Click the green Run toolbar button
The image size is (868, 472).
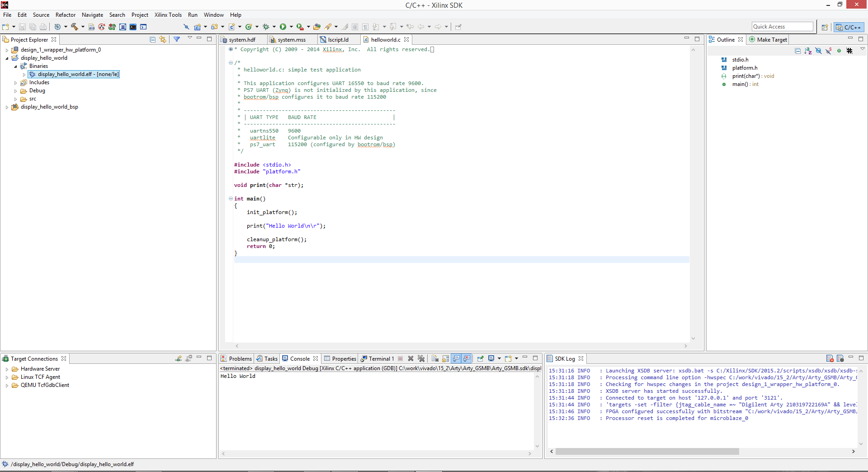(x=283, y=27)
